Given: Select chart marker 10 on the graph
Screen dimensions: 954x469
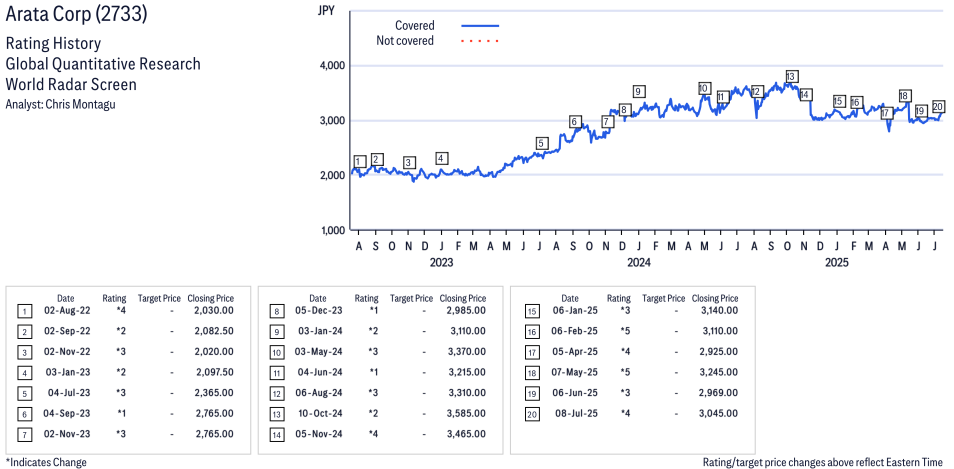Looking at the screenshot, I should (704, 88).
